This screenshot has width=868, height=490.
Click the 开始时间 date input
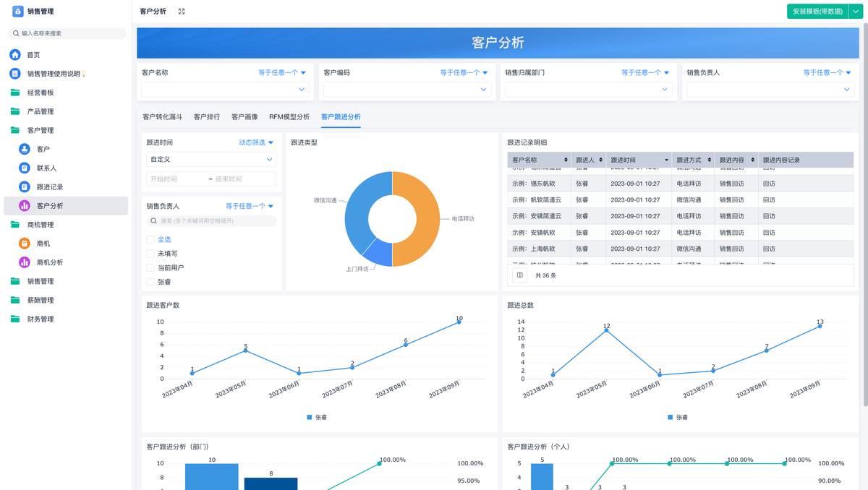pyautogui.click(x=177, y=179)
